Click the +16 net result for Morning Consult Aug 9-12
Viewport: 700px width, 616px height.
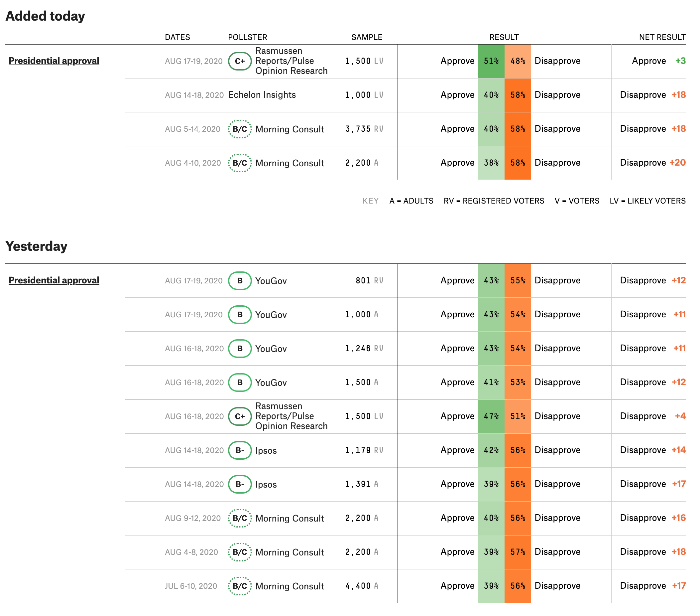click(679, 518)
